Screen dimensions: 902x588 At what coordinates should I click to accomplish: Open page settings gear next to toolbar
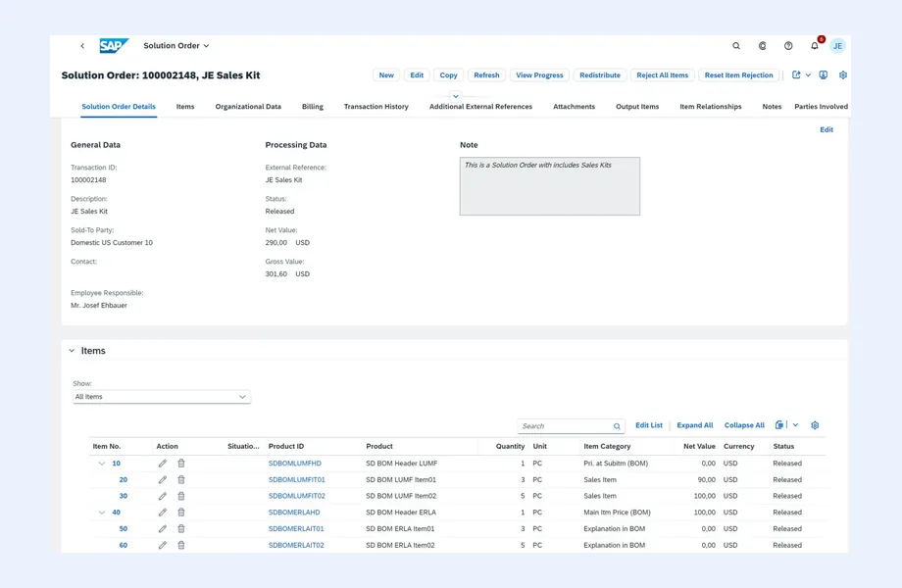(x=843, y=74)
